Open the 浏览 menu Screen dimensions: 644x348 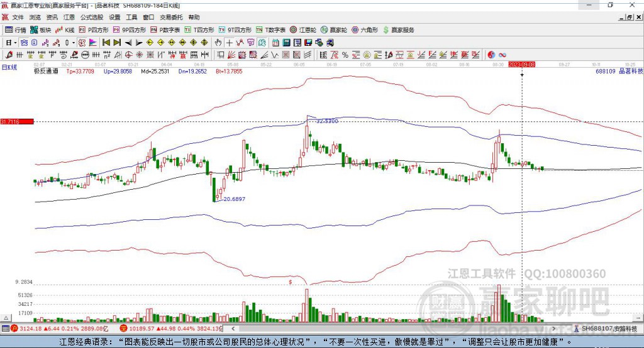coord(35,17)
